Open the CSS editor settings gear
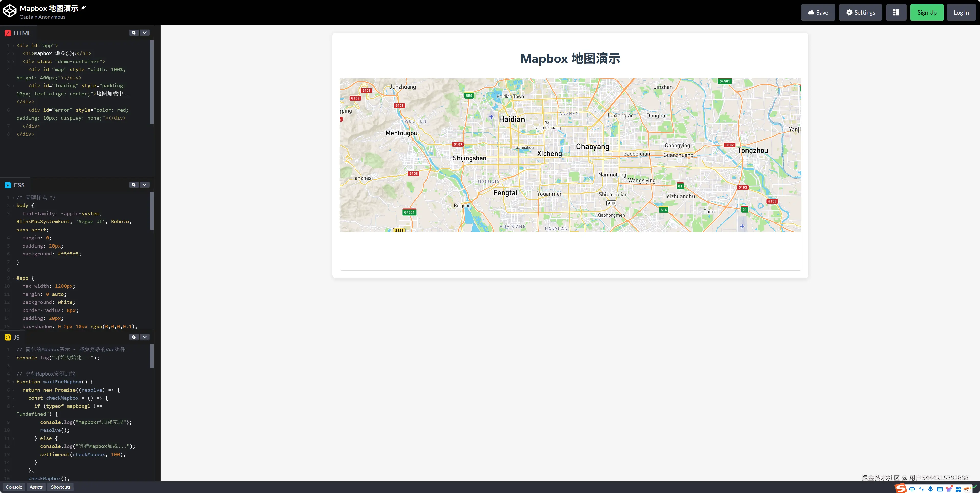 coord(134,185)
